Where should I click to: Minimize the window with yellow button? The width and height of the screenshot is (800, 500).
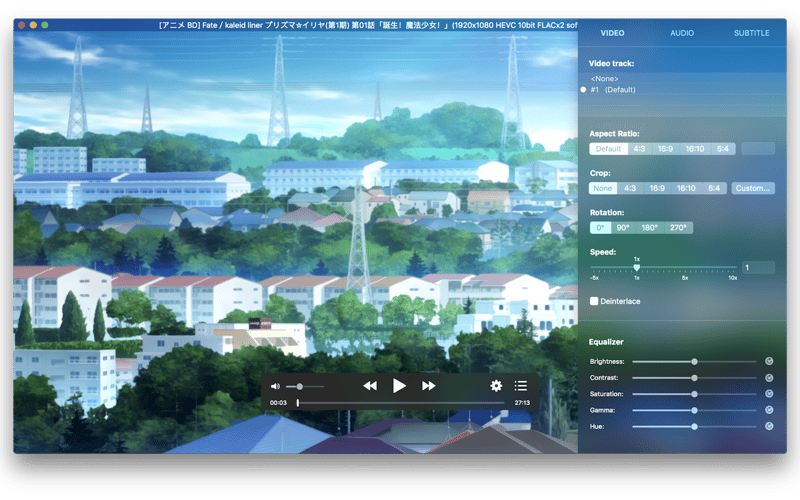33,24
